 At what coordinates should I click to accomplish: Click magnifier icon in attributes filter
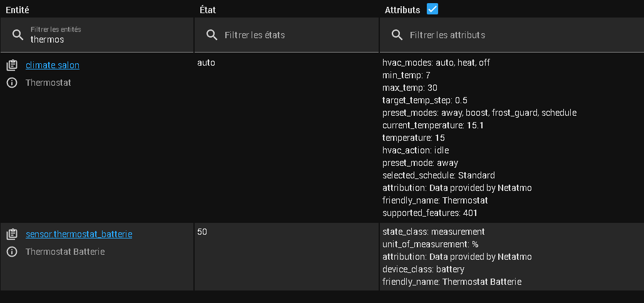[397, 35]
